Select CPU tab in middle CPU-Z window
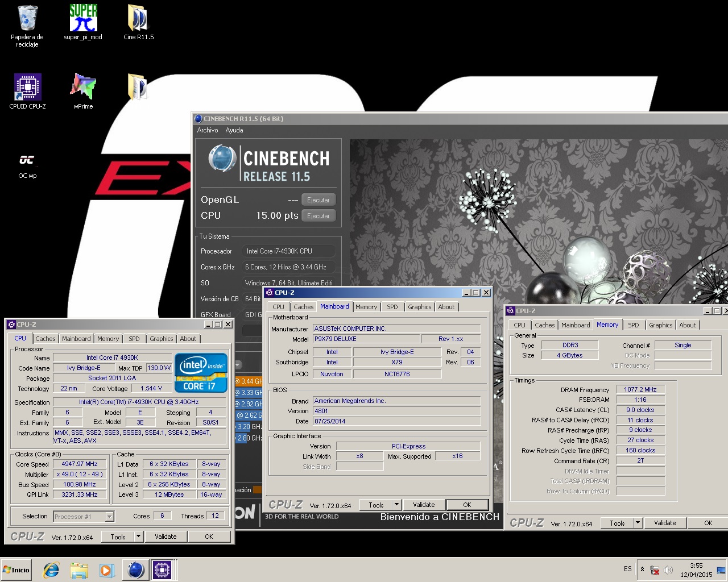728x582 pixels. point(278,307)
